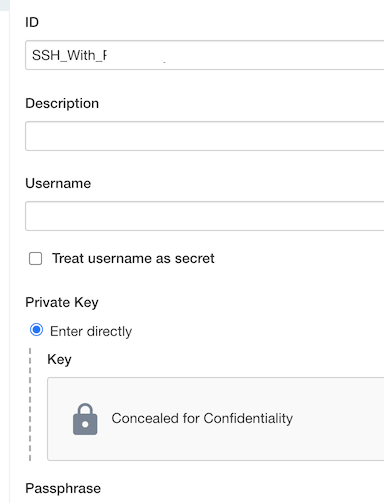Enable the Treat username as secret checkbox
The width and height of the screenshot is (384, 503).
click(x=35, y=258)
